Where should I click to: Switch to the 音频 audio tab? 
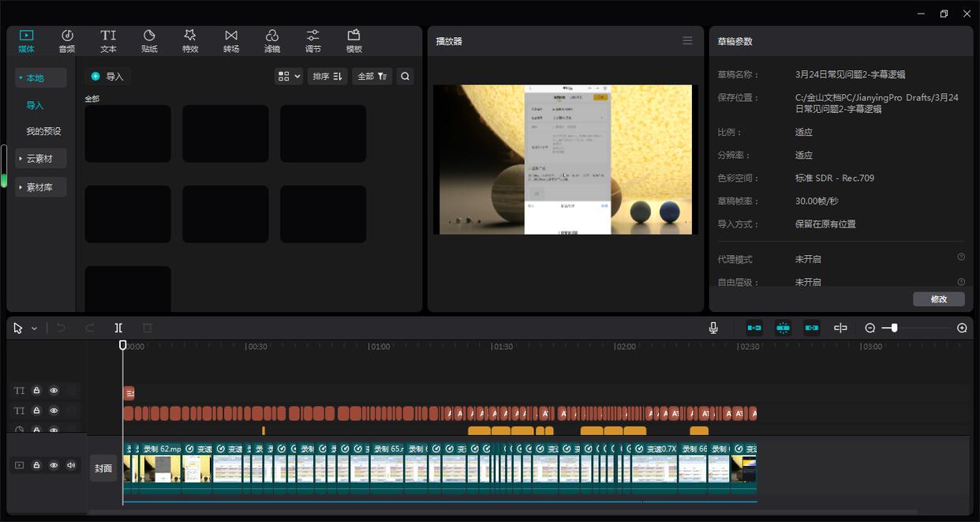[67, 41]
